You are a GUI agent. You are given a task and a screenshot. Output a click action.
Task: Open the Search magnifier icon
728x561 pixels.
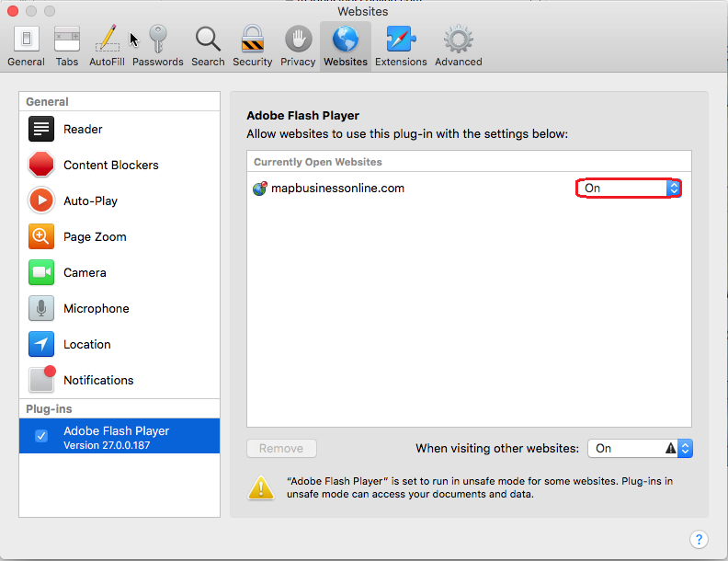[208, 39]
